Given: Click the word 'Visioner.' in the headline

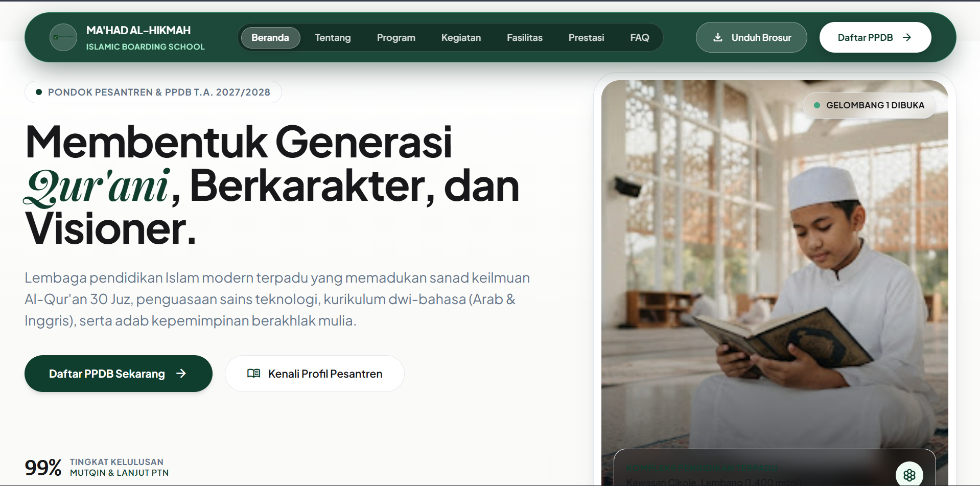Looking at the screenshot, I should click(110, 229).
